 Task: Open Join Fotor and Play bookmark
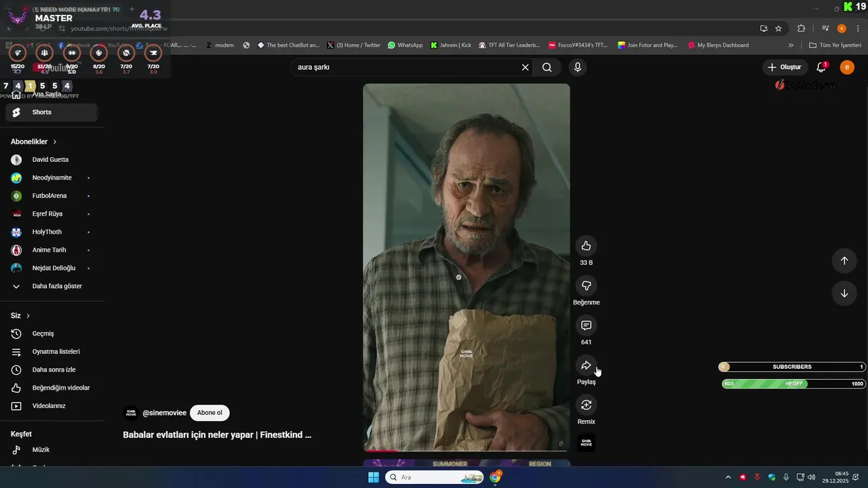click(x=648, y=45)
